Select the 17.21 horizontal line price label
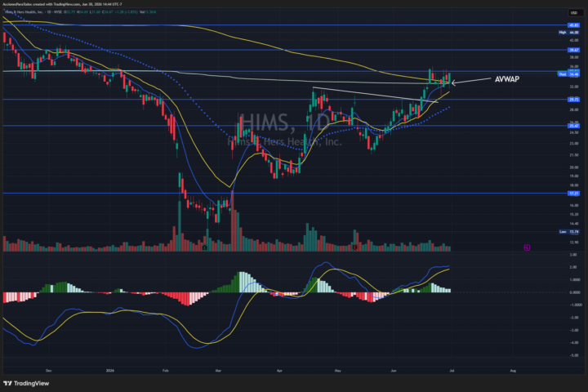 point(574,194)
